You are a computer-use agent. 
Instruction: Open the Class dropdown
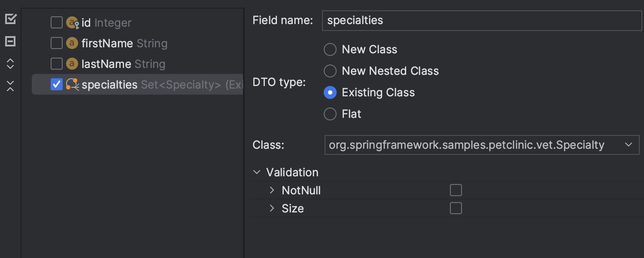(x=482, y=145)
